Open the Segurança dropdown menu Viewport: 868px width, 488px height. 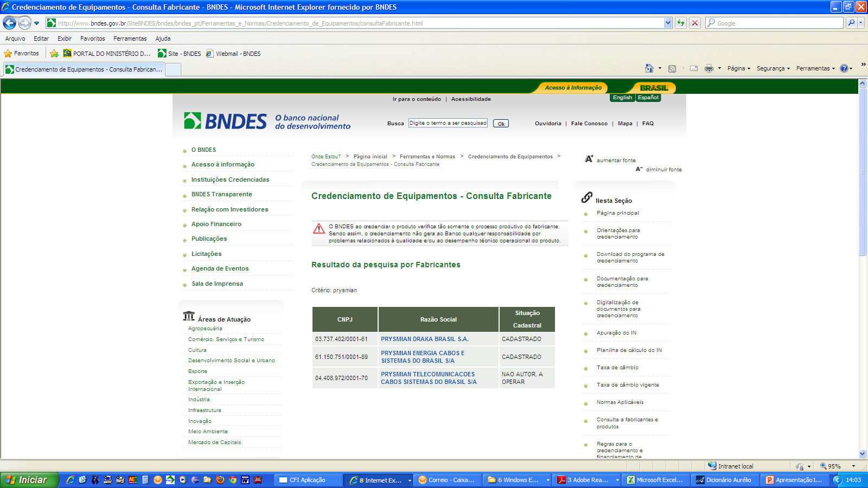tap(773, 68)
